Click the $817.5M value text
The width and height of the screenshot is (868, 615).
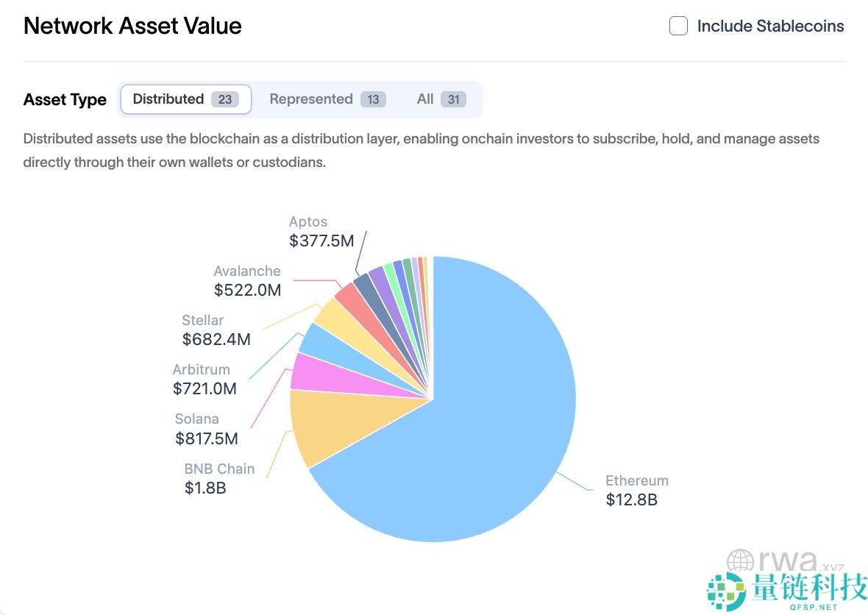click(206, 438)
